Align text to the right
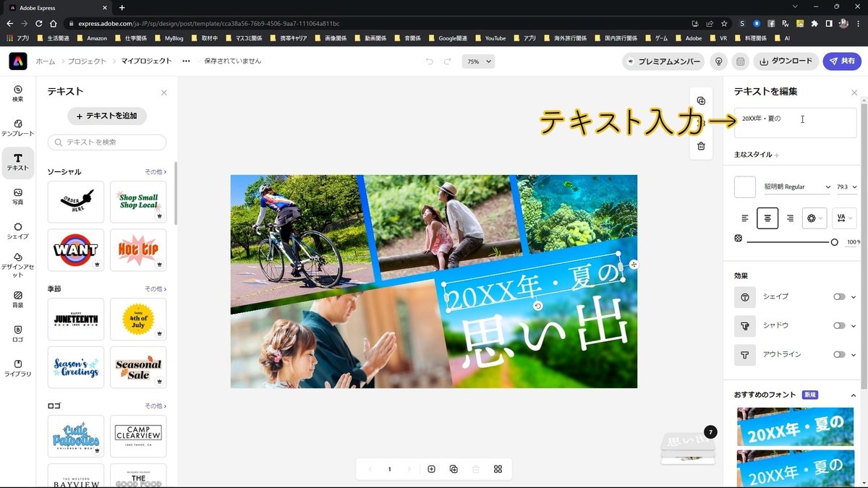This screenshot has height=488, width=868. coord(790,218)
